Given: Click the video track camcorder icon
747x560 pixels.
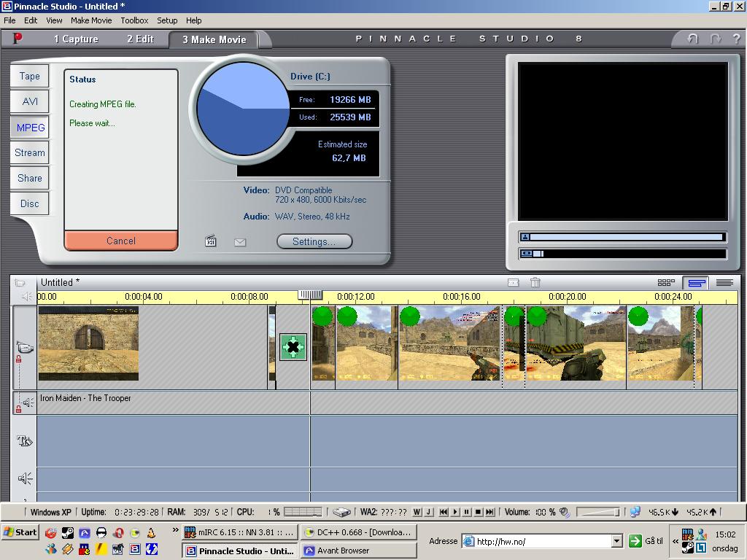Looking at the screenshot, I should (x=25, y=346).
